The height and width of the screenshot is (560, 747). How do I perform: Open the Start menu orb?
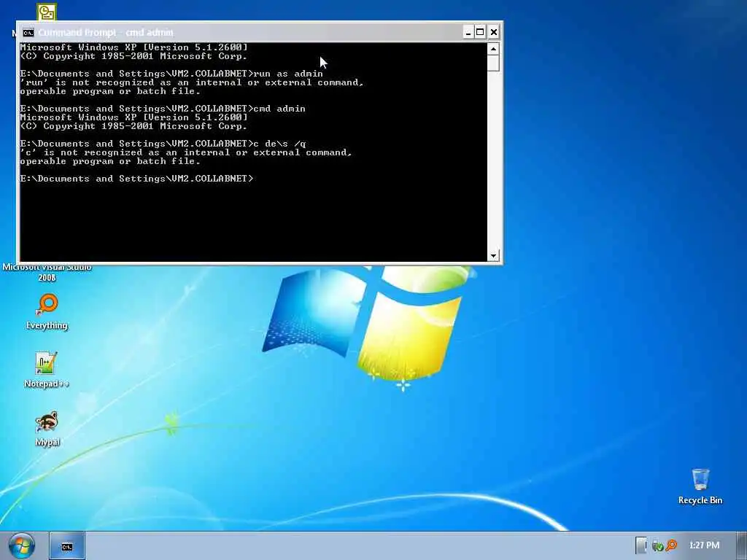pyautogui.click(x=21, y=545)
